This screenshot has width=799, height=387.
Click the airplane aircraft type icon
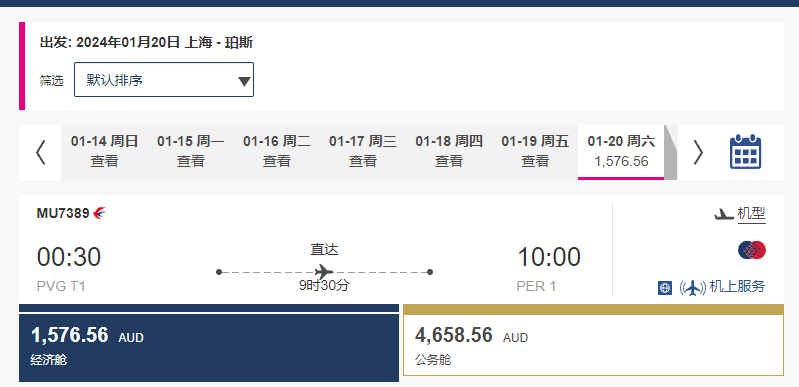724,215
